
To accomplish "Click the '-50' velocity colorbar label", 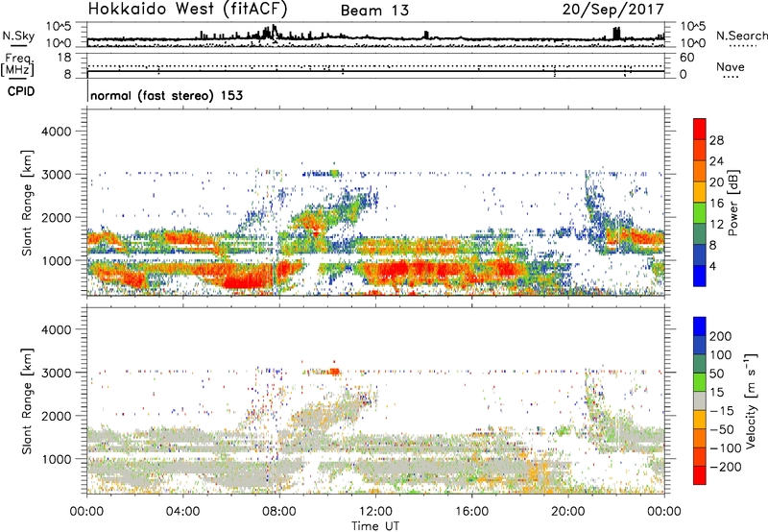I will coord(722,429).
